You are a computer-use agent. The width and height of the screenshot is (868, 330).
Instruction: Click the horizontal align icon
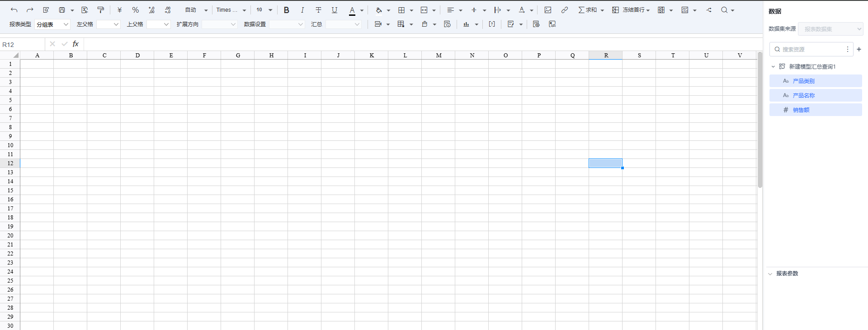click(x=451, y=10)
